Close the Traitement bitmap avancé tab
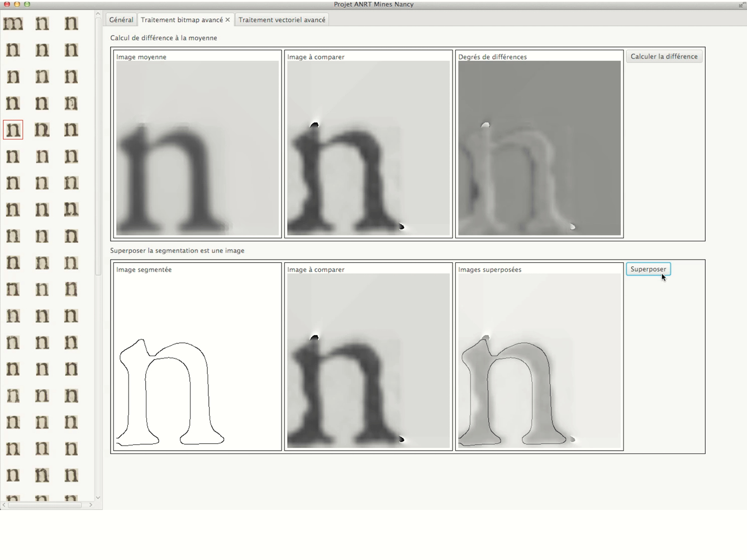The height and width of the screenshot is (560, 747). tap(228, 20)
